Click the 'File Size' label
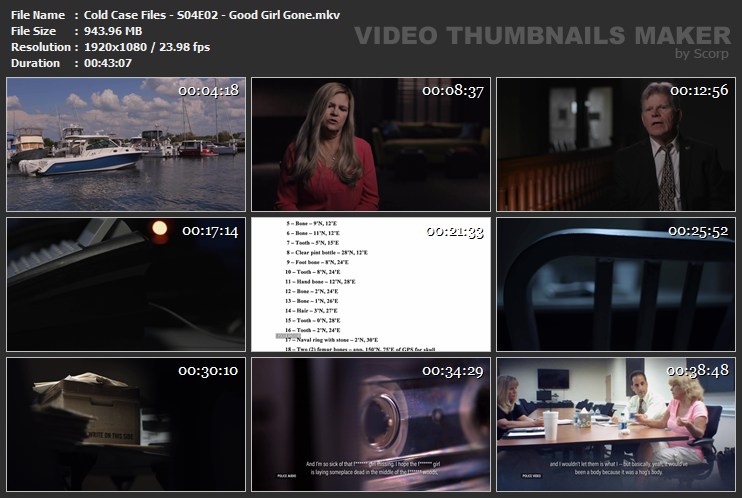 (x=33, y=31)
